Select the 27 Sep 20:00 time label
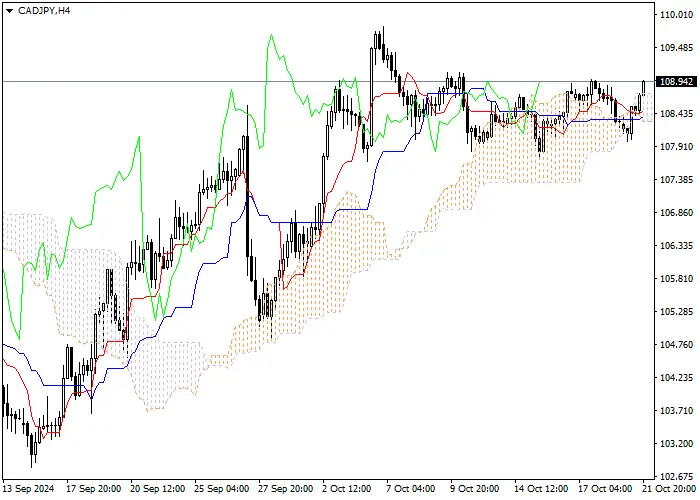The image size is (700, 500). 287,489
